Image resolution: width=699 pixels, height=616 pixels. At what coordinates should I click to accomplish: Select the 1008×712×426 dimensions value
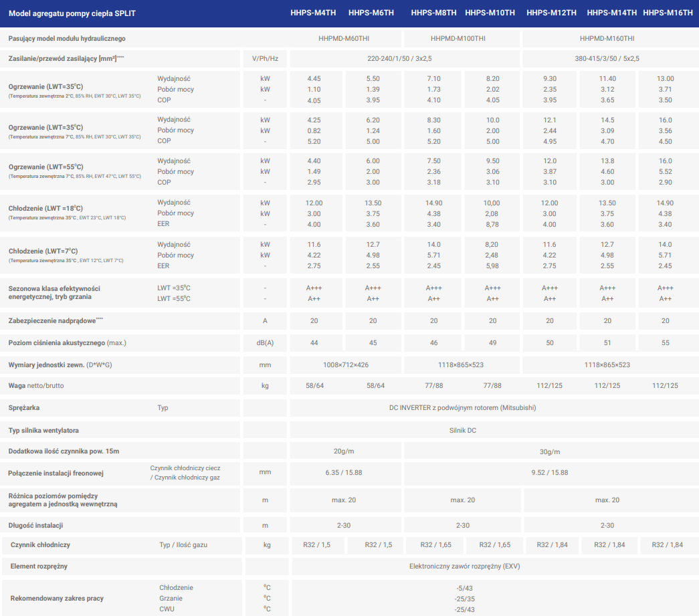[346, 365]
